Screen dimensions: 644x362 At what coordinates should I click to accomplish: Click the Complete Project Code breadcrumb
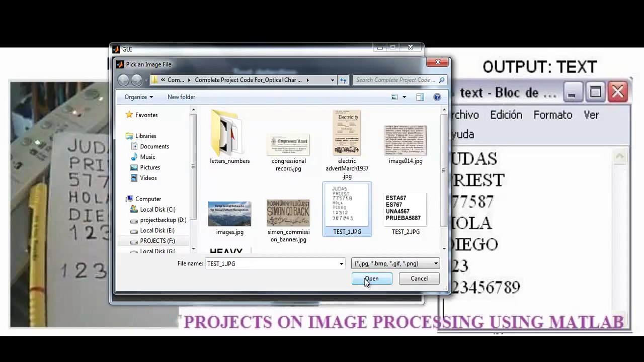(248, 80)
